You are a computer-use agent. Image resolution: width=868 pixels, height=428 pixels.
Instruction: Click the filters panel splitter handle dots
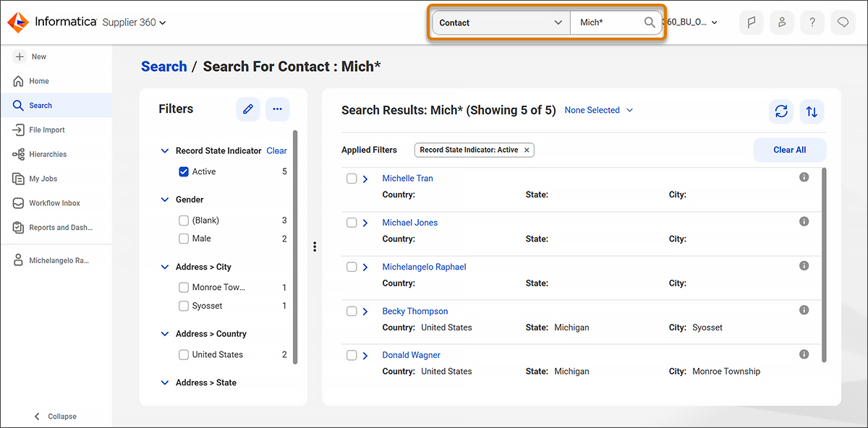(x=315, y=247)
